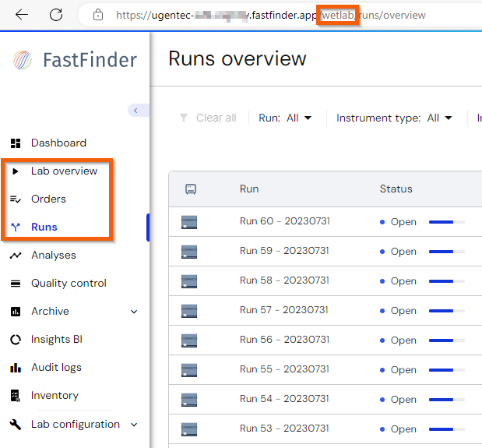
Task: Click instrument icon for Run 56
Action: point(189,340)
